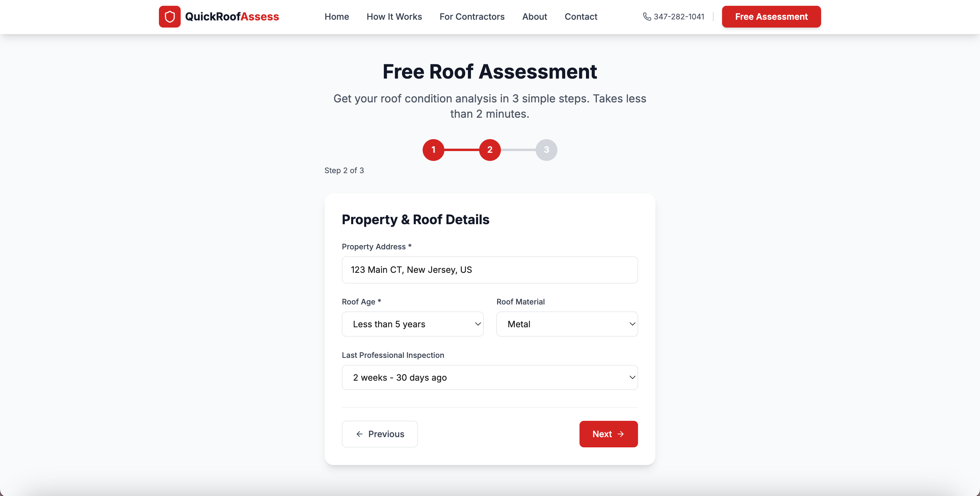
Task: Click the right arrow icon in Next button
Action: pyautogui.click(x=621, y=434)
